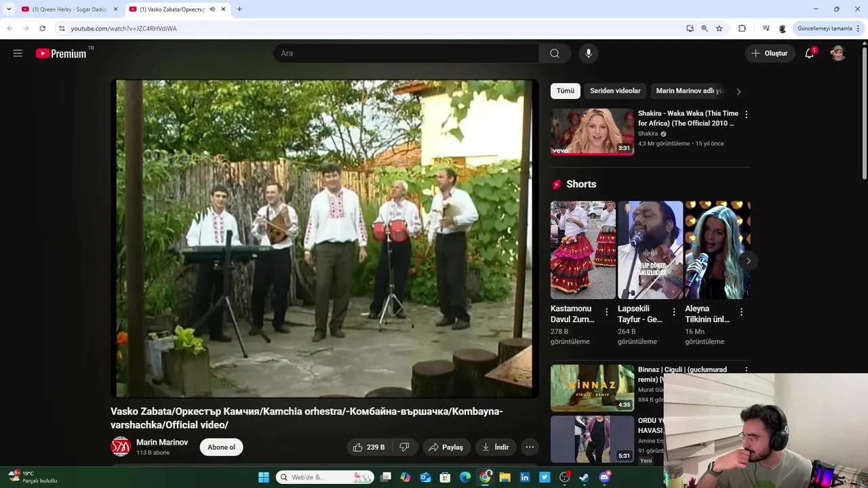Open the Shakira channel name
The image size is (868, 488).
point(648,134)
